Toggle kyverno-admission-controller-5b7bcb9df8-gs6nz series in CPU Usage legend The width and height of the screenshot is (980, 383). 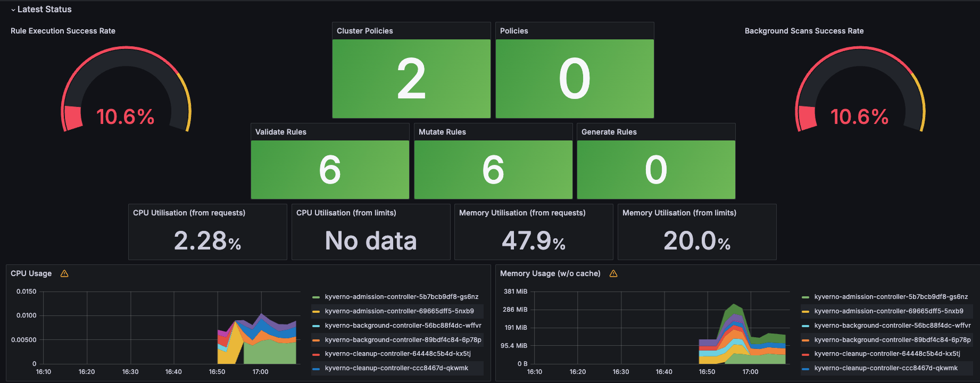pos(402,297)
